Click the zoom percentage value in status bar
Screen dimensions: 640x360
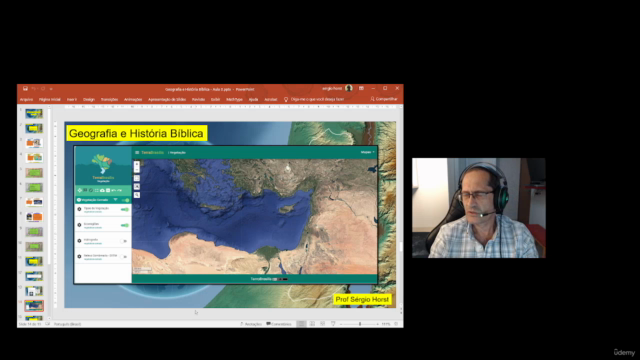coord(386,324)
